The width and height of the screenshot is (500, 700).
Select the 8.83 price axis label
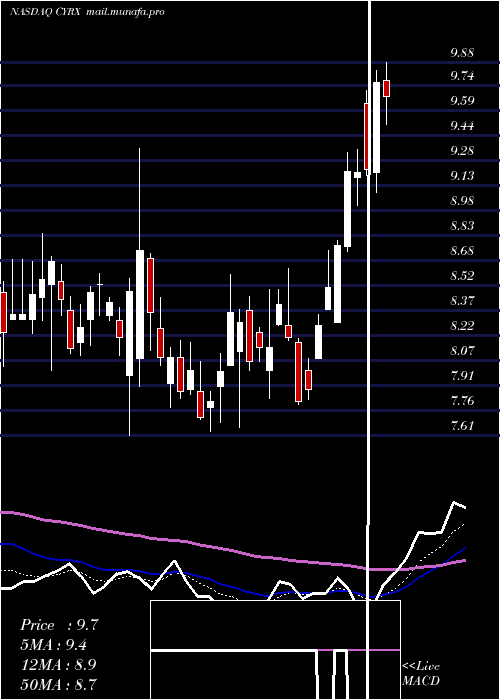(x=462, y=226)
